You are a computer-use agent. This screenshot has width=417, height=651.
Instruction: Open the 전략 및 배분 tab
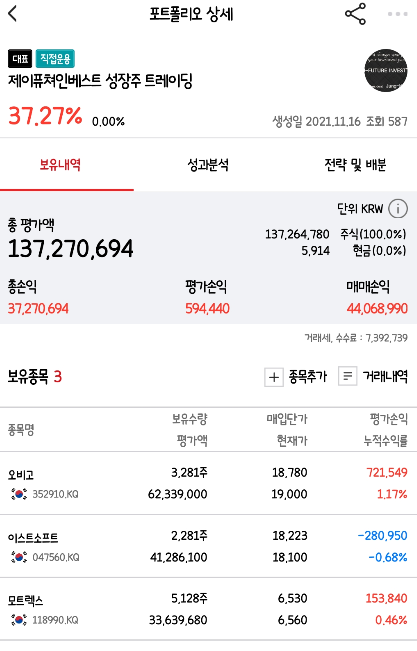tap(356, 165)
